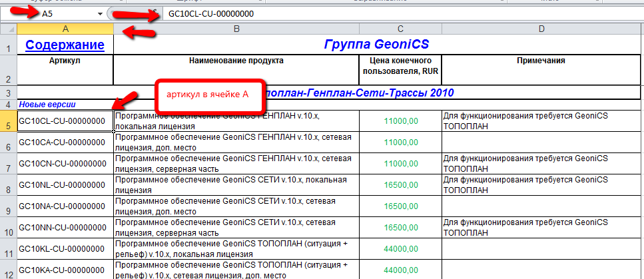Click the formula bar containing GC10CL-CU-00000000
Screen dimensions: 644x279
pyautogui.click(x=402, y=13)
